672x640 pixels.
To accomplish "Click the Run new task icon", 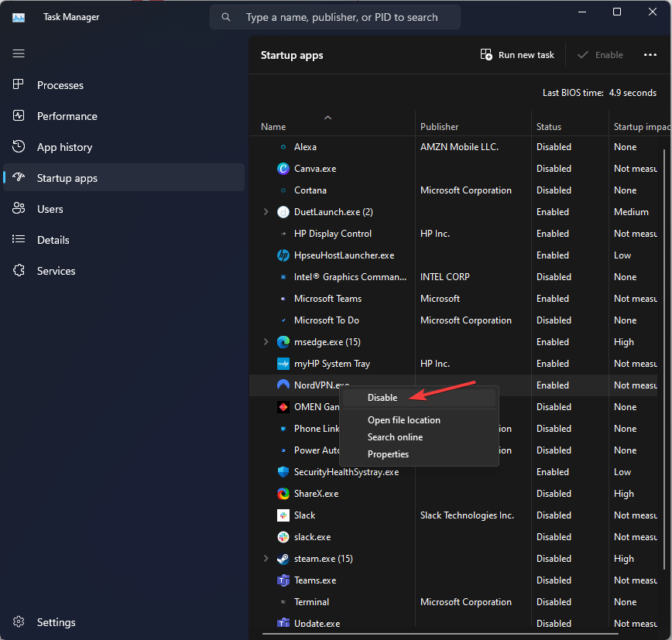I will coord(487,55).
